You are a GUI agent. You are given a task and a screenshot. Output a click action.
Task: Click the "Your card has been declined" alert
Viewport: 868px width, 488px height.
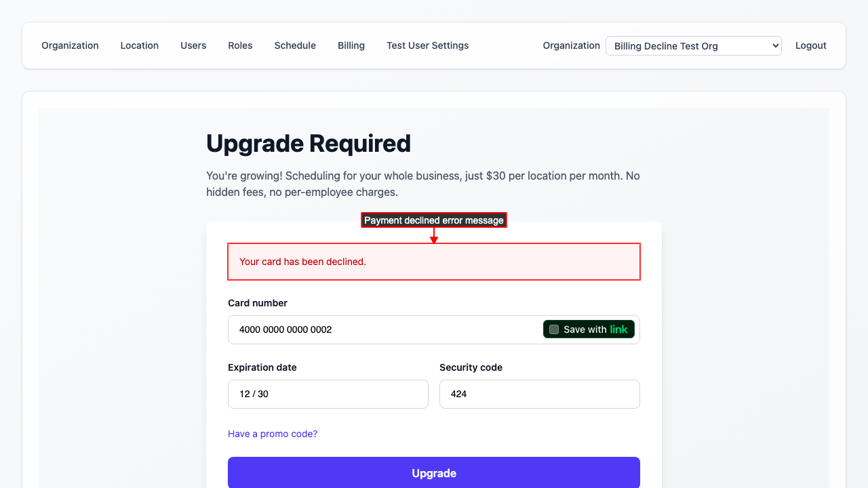coord(434,262)
